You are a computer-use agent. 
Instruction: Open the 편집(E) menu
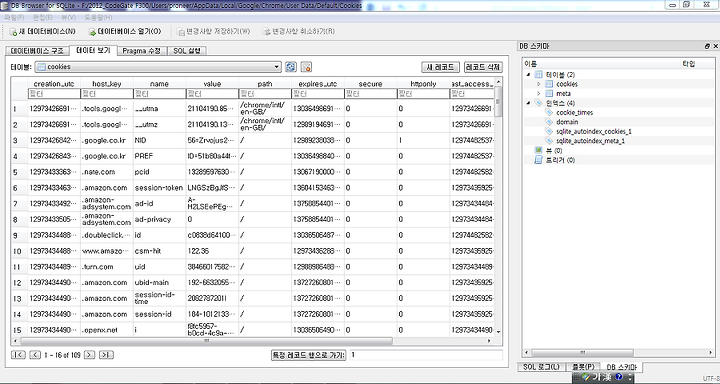43,17
